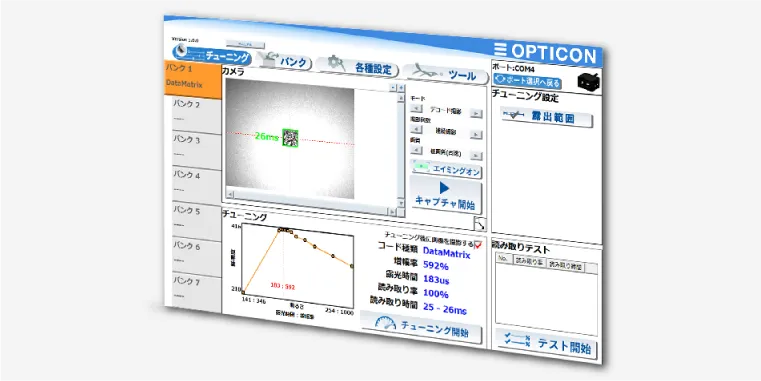Open the 各種設定 settings tab

[357, 66]
